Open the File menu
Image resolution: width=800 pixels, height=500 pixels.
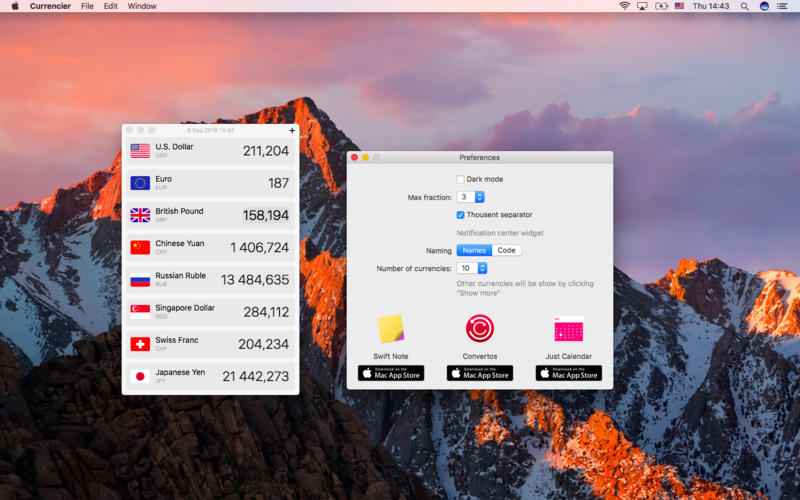click(87, 6)
